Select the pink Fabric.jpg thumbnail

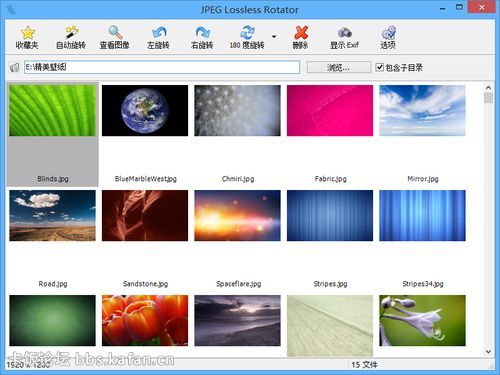[x=330, y=110]
